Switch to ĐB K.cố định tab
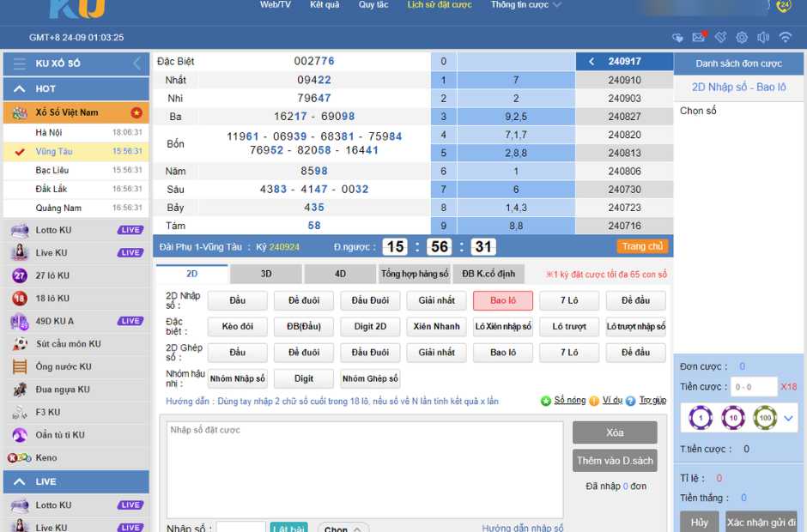Image resolution: width=807 pixels, height=532 pixels. 488,274
